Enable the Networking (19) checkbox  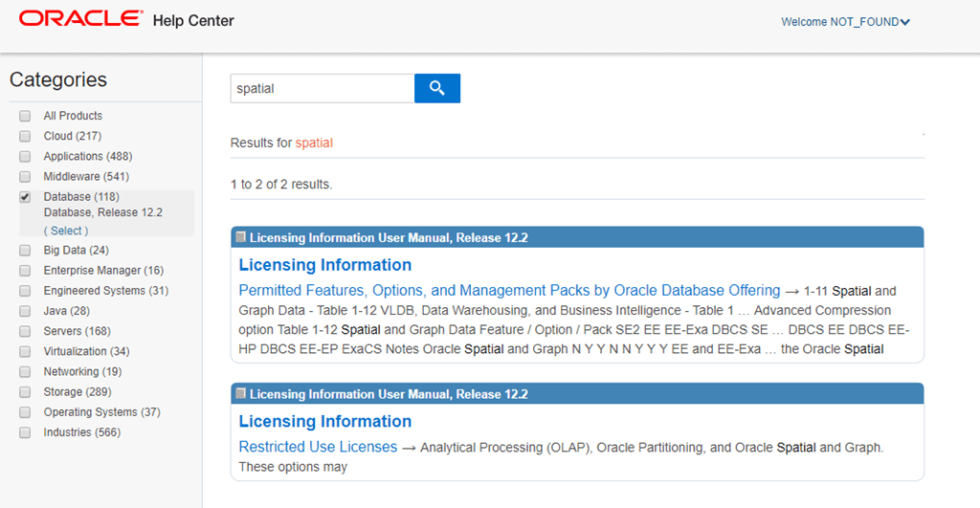[25, 372]
